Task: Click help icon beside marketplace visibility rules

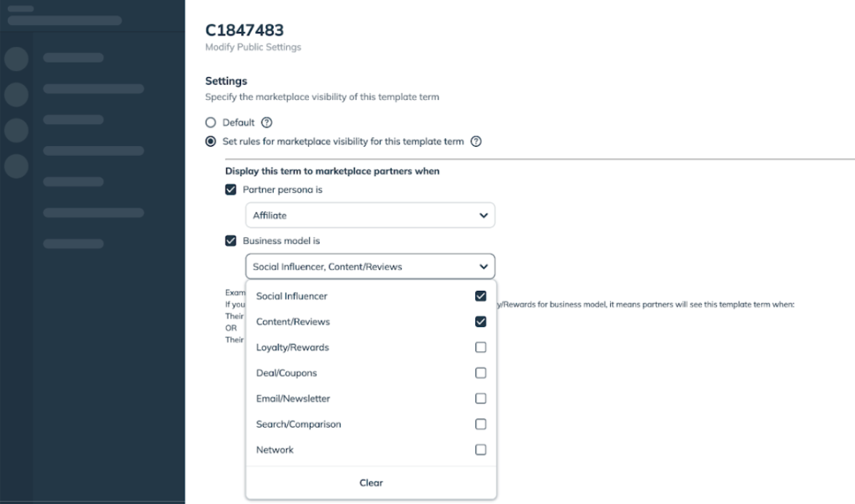Action: (476, 142)
